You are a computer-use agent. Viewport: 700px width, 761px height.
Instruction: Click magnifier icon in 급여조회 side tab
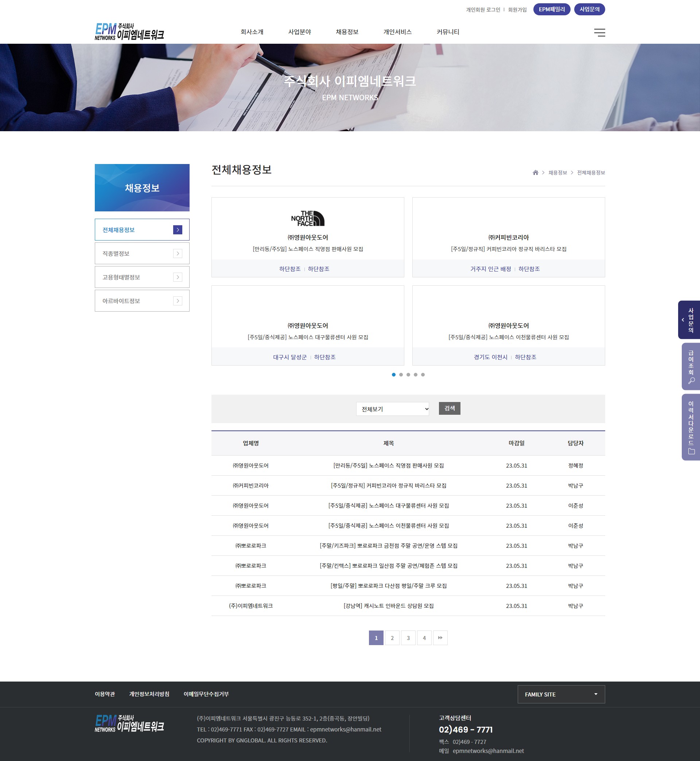click(x=691, y=381)
